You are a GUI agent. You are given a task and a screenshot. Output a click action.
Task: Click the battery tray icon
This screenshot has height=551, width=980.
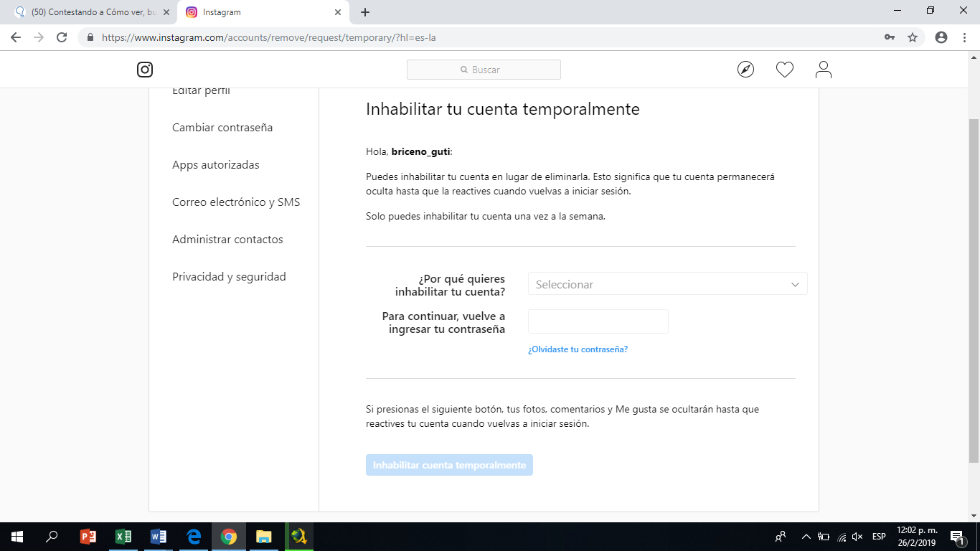[x=824, y=537]
